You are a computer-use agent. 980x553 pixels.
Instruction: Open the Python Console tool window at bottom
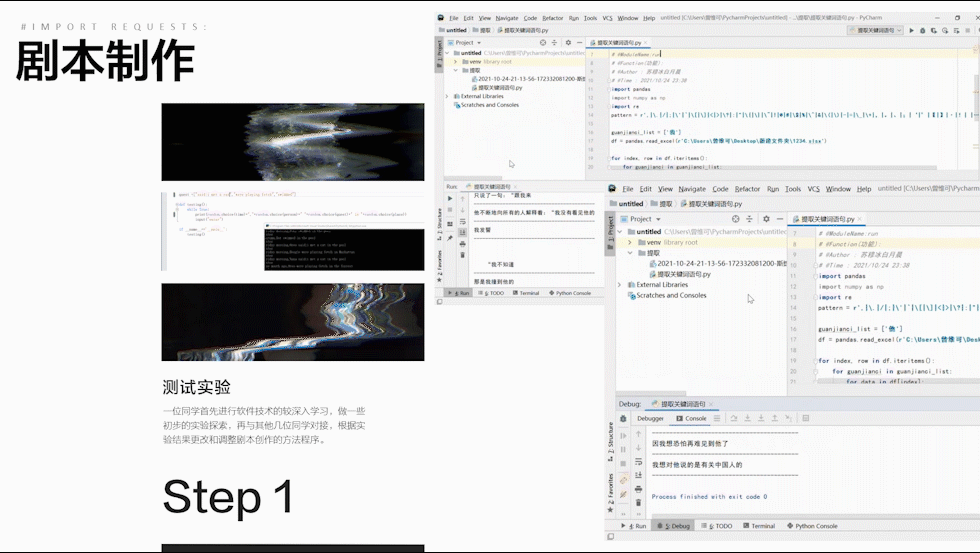tap(813, 525)
